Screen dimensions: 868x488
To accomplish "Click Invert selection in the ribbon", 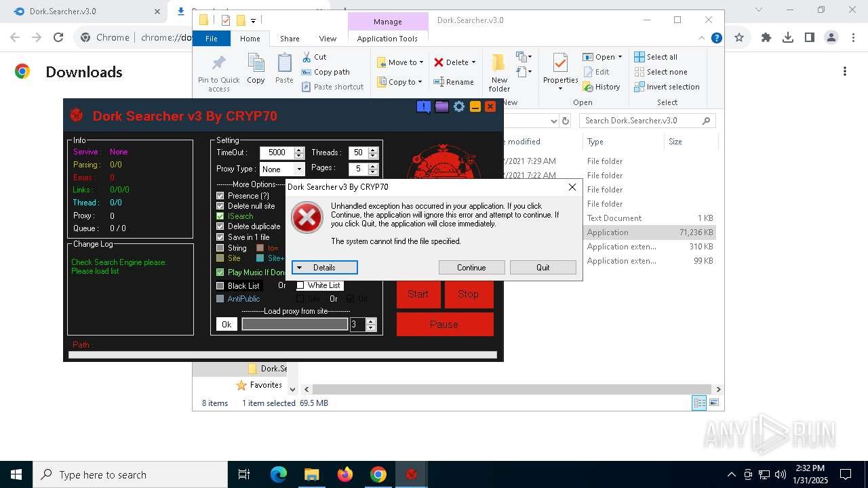I will pyautogui.click(x=667, y=87).
